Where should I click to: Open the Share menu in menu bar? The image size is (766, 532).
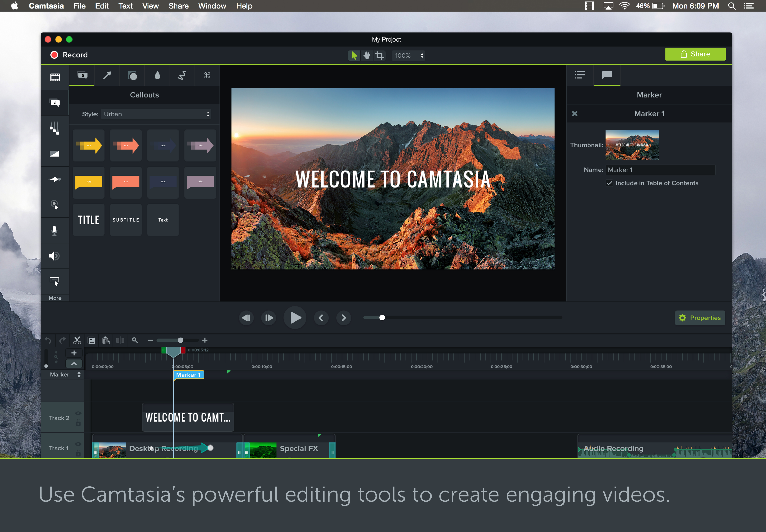coord(178,6)
